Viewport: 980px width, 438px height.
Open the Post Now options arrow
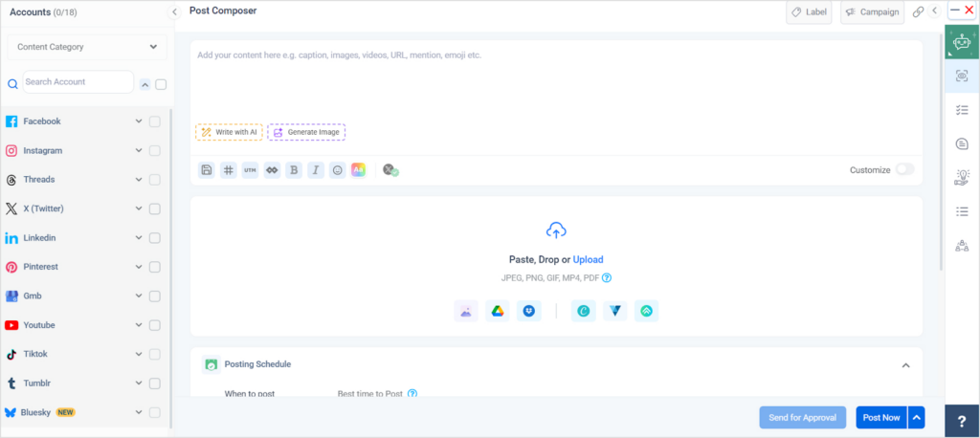(916, 417)
